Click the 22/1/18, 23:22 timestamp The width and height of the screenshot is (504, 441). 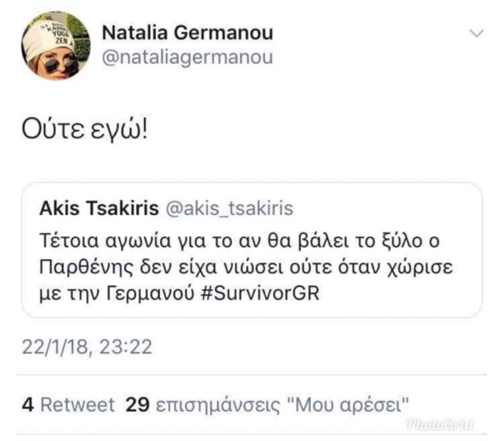pos(87,347)
